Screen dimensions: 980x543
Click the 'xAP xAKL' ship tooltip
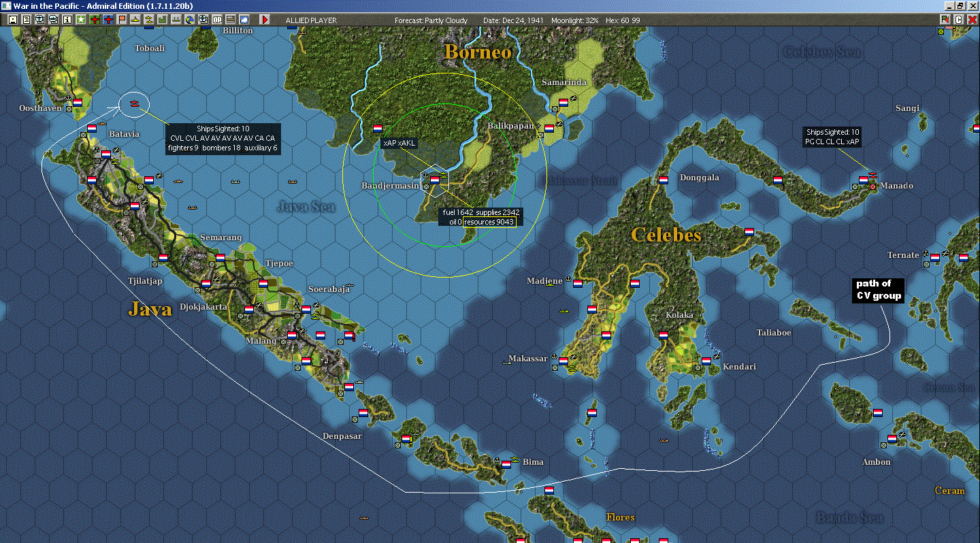pyautogui.click(x=399, y=143)
